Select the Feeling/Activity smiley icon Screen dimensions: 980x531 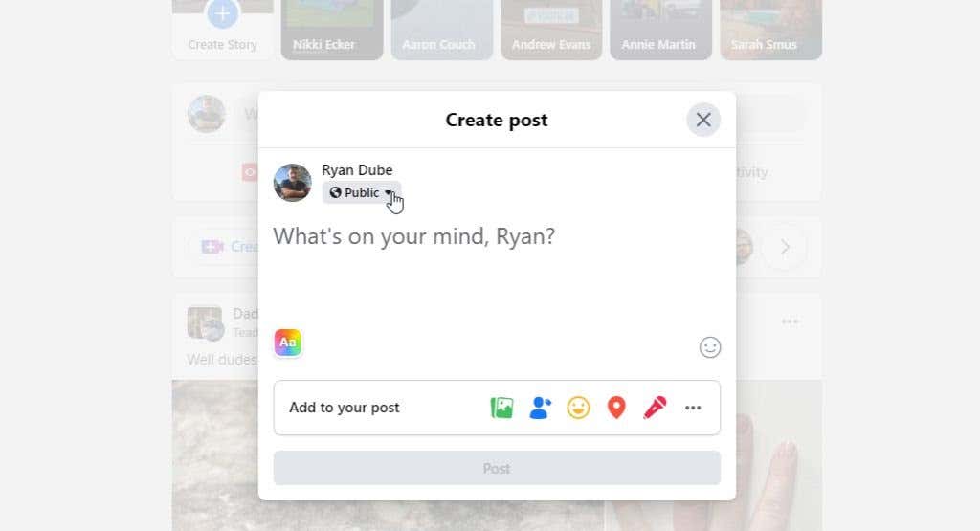578,408
